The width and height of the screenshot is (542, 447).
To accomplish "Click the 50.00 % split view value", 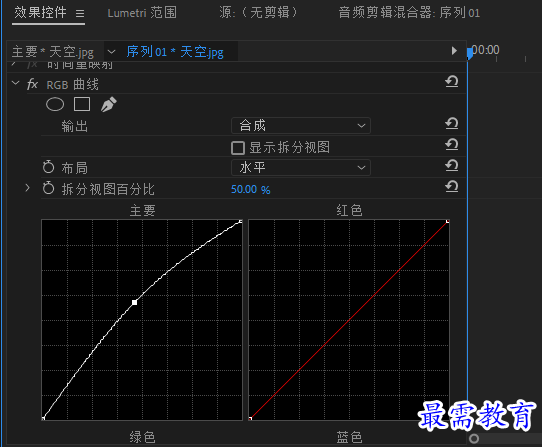I will pyautogui.click(x=251, y=189).
